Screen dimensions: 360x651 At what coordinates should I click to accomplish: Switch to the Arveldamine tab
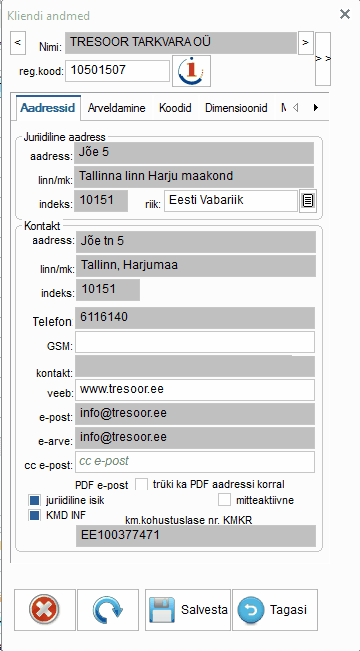[117, 108]
